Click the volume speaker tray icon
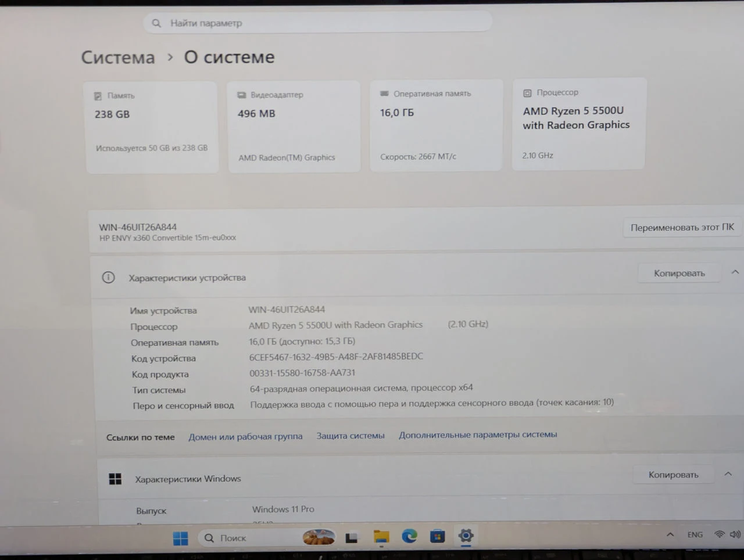The height and width of the screenshot is (560, 744). point(735,534)
